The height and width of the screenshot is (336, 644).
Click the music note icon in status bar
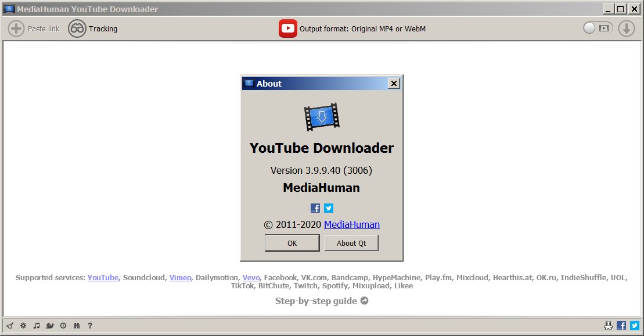37,326
